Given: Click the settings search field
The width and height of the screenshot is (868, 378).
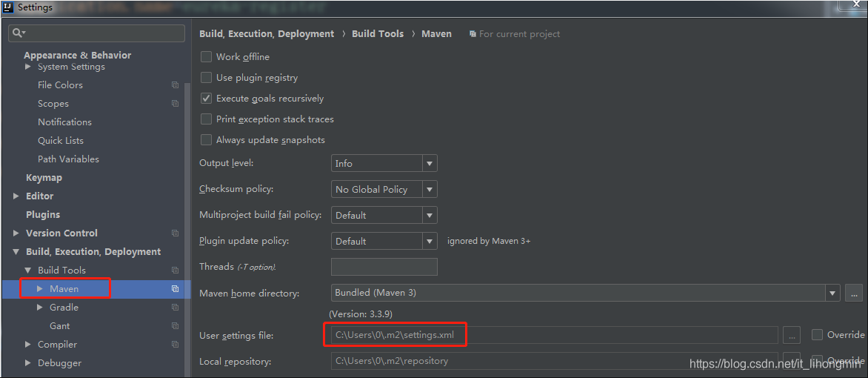Looking at the screenshot, I should point(97,33).
